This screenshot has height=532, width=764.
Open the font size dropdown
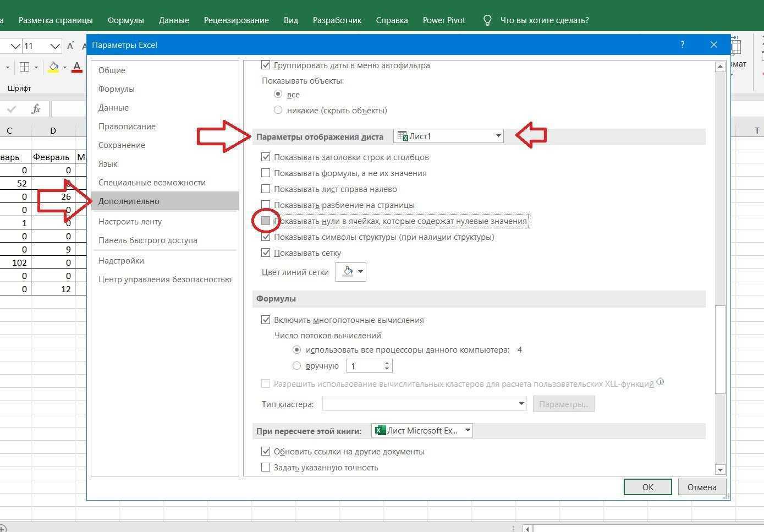(54, 46)
